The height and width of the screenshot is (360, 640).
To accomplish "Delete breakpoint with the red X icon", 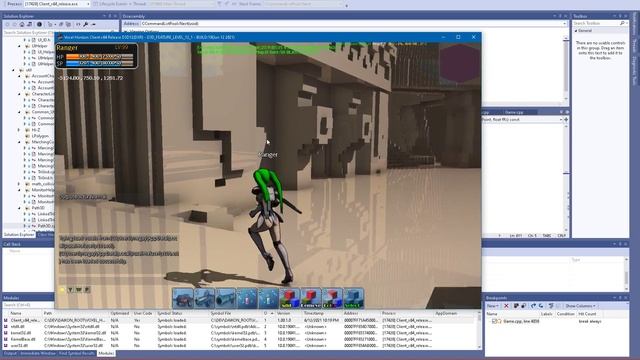I will 507,306.
